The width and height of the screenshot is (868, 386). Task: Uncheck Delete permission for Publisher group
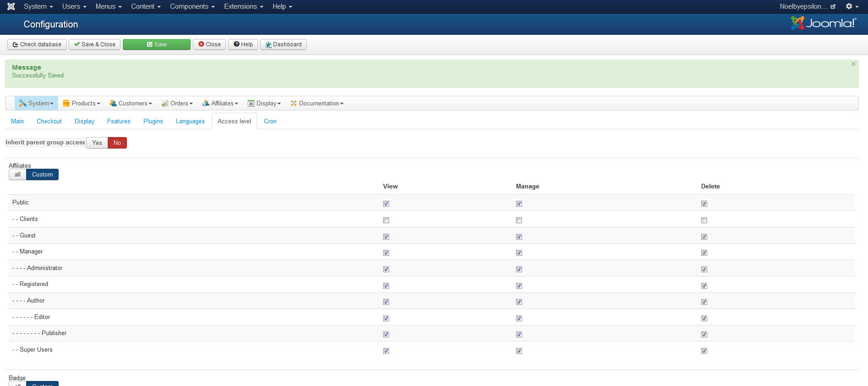click(x=704, y=335)
